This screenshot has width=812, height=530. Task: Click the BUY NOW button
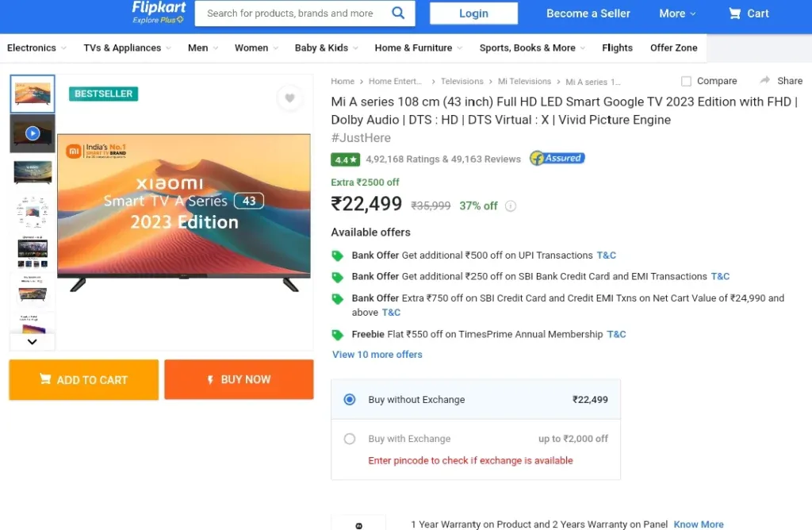(239, 380)
